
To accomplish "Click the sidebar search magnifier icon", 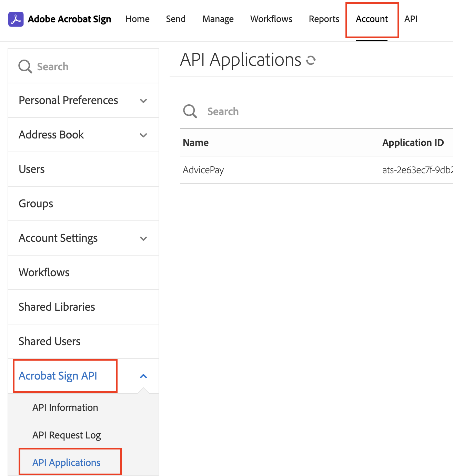I will click(x=25, y=66).
